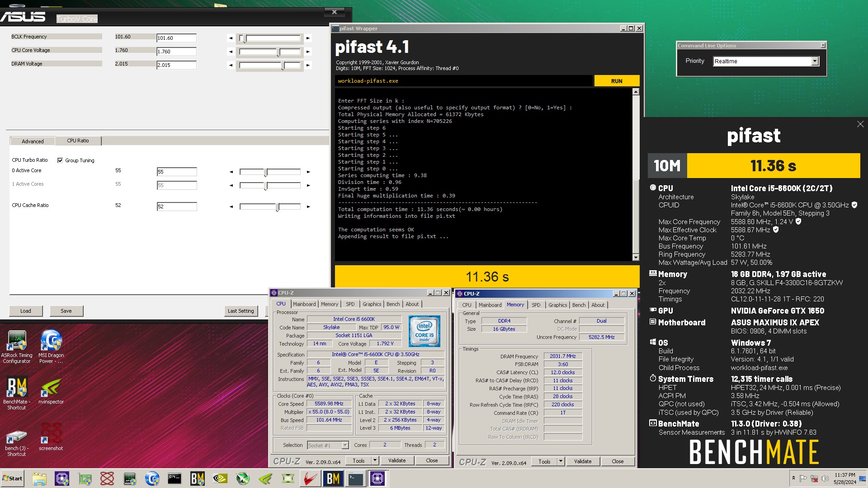The image size is (868, 488).
Task: Expand hidden tray icons chevron
Action: point(793,478)
